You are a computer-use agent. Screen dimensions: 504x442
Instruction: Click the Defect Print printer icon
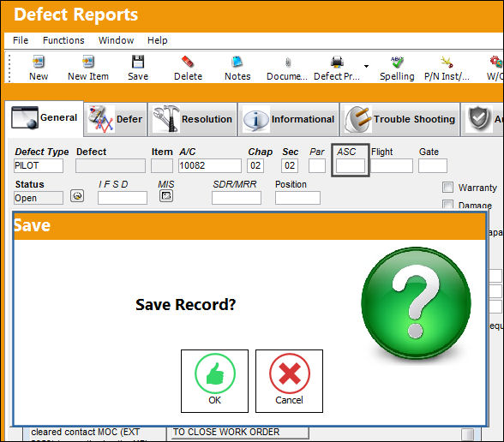click(x=337, y=62)
